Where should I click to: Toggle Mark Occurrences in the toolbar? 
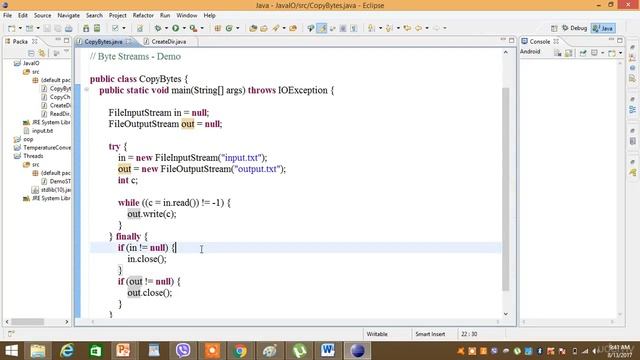coord(322,28)
